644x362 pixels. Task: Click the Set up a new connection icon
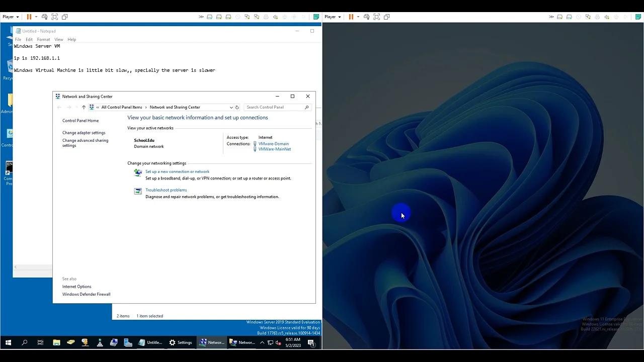coord(138,172)
